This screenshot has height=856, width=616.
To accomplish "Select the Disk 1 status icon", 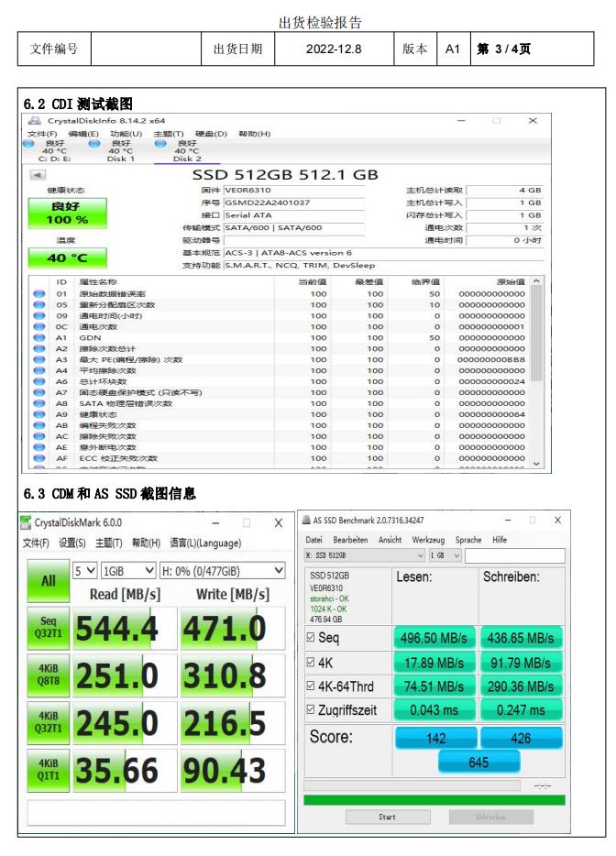I will pos(95,144).
